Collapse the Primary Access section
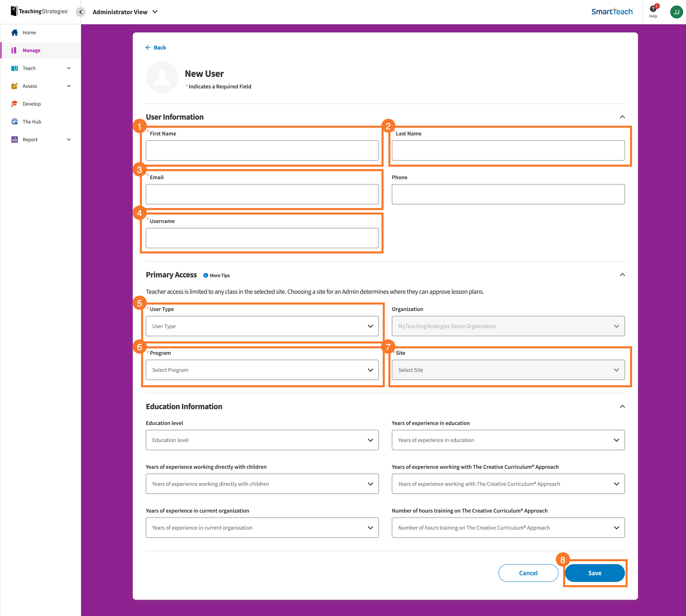The height and width of the screenshot is (616, 686). pyautogui.click(x=622, y=275)
